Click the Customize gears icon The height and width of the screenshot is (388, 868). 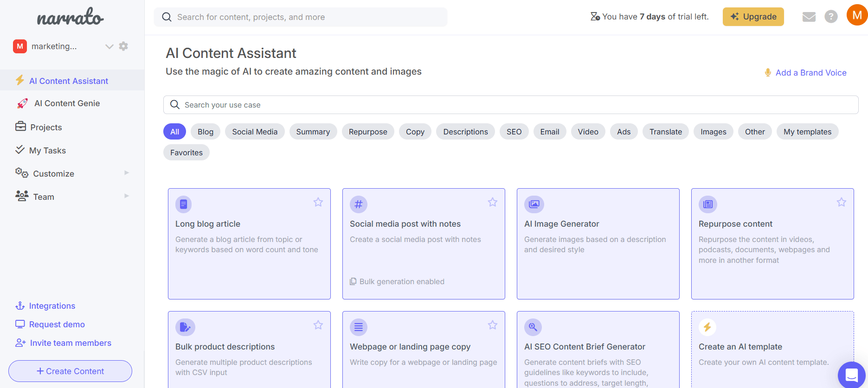(22, 172)
